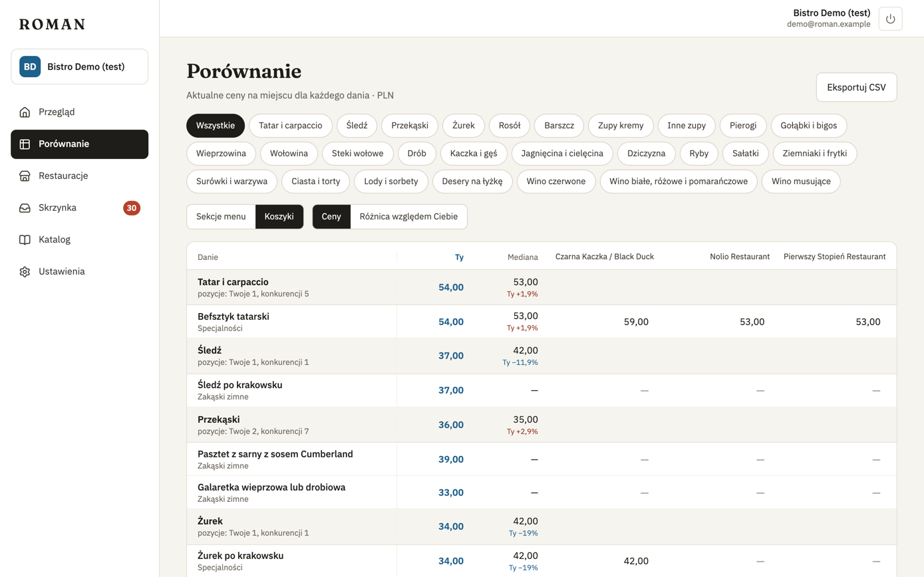Open Skrzynka in the sidebar
924x577 pixels.
(80, 207)
